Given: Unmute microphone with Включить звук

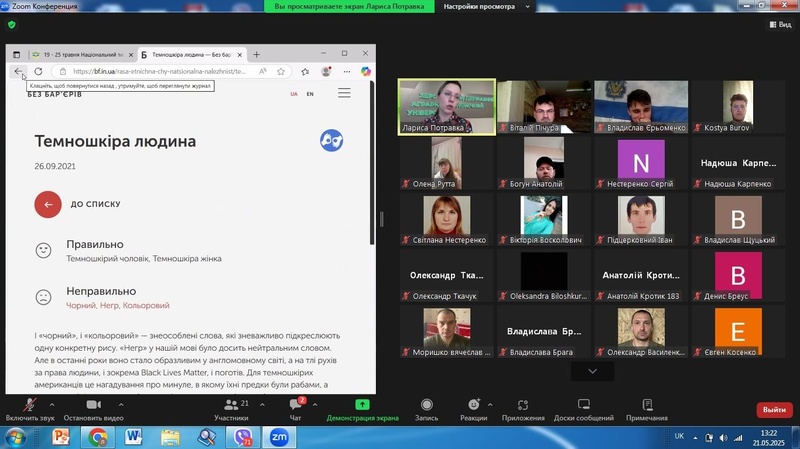Looking at the screenshot, I should pyautogui.click(x=30, y=410).
